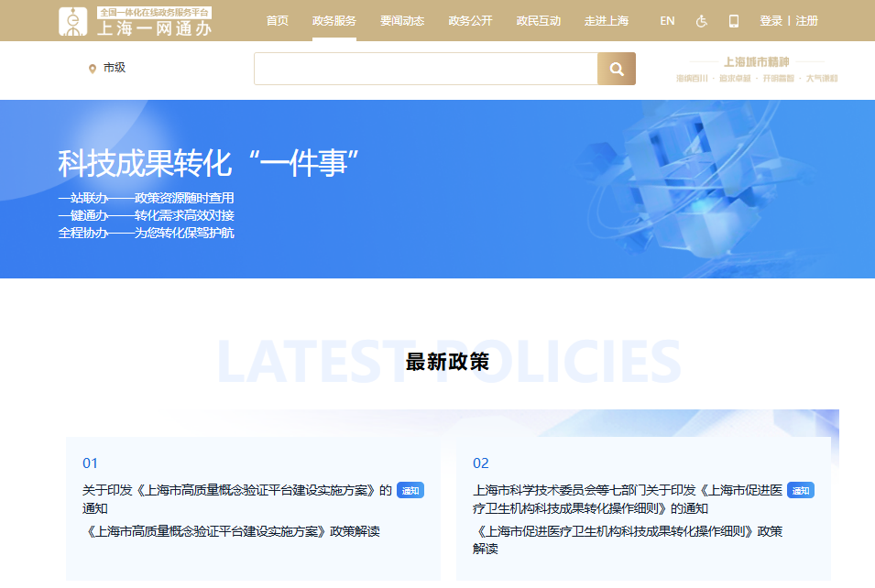The image size is (875, 588).
Task: Switch site language by clicking EN
Action: (666, 20)
